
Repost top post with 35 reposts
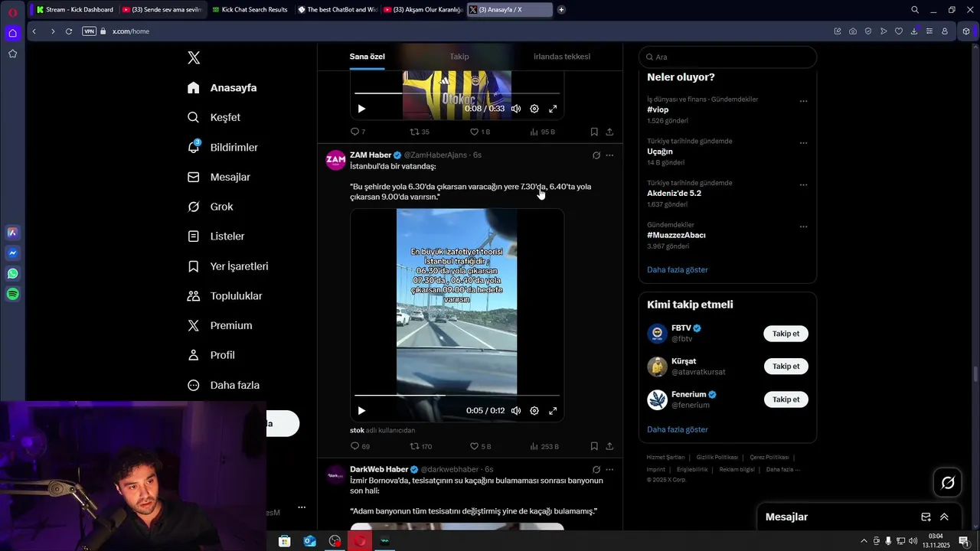pyautogui.click(x=420, y=132)
